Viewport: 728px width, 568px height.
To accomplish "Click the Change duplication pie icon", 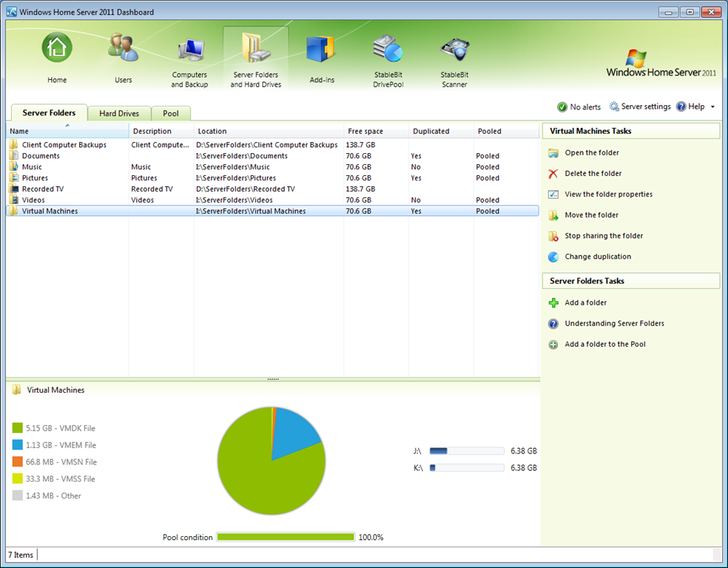I will point(553,257).
